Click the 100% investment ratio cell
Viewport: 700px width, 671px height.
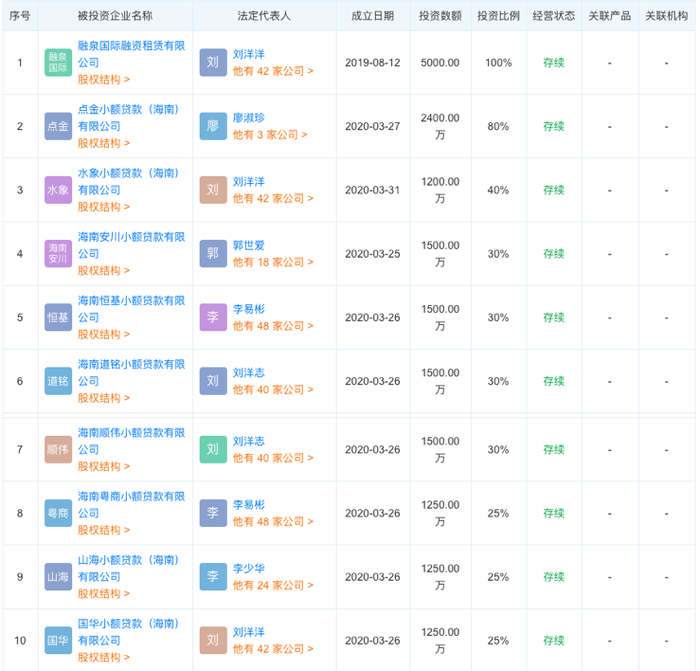(x=498, y=63)
